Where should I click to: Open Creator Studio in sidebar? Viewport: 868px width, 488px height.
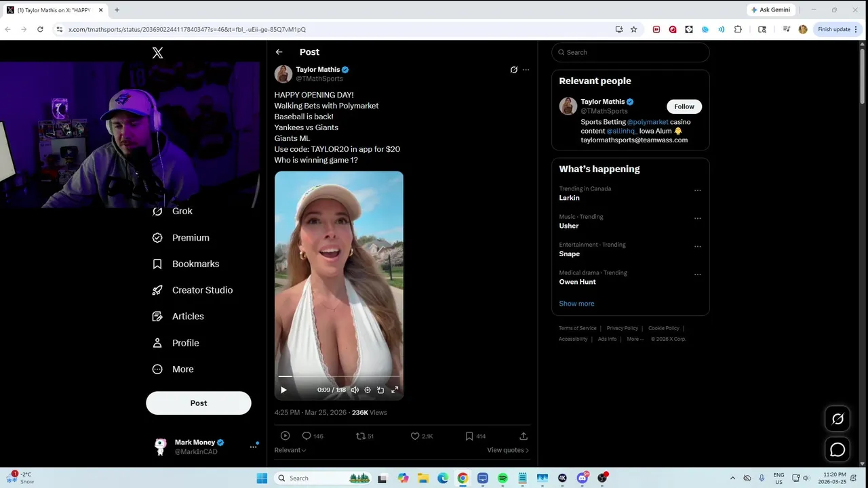click(x=193, y=290)
